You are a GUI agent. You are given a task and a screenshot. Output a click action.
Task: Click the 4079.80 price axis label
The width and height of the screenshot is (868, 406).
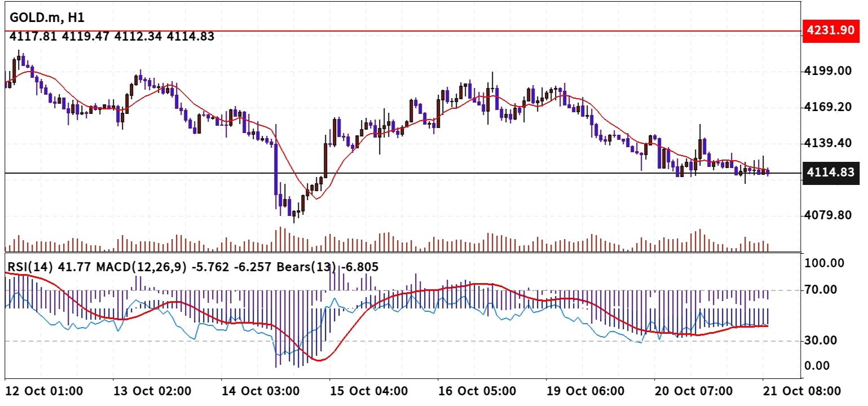829,215
